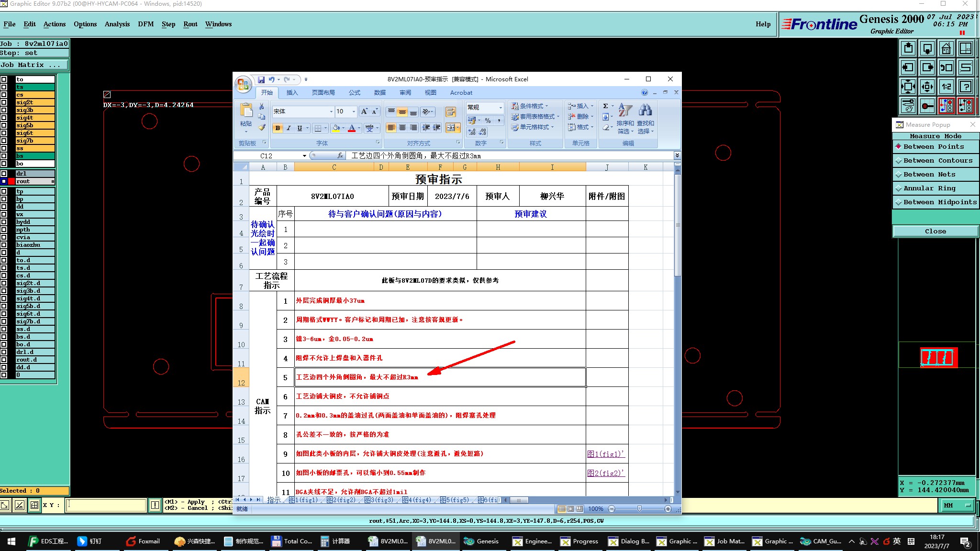Click the format painter brush icon
Image resolution: width=980 pixels, height=551 pixels.
click(x=262, y=127)
